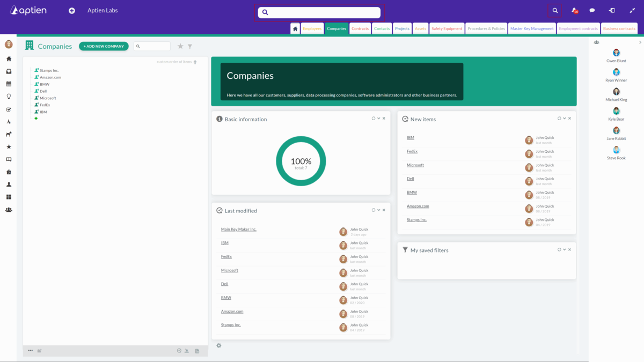The height and width of the screenshot is (362, 644).
Task: Open the lightbulb ideas icon in sidebar
Action: [9, 97]
